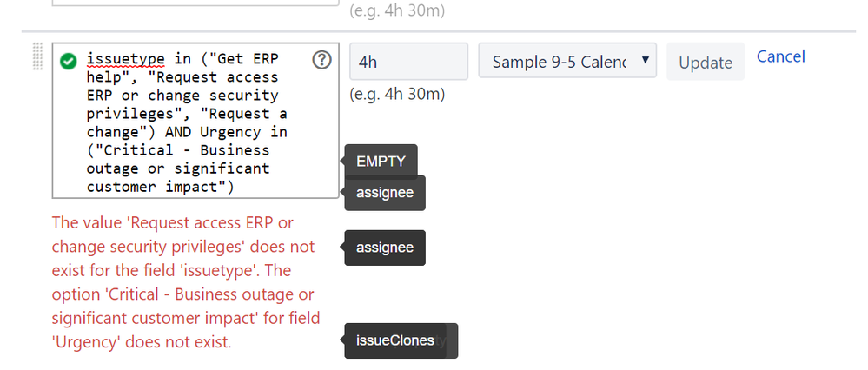
Task: Choose the upper assignee autocomplete suggestion
Action: coord(385,193)
